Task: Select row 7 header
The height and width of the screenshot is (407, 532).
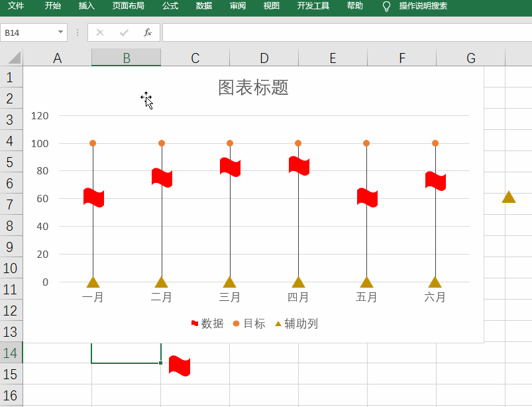Action: (10, 204)
